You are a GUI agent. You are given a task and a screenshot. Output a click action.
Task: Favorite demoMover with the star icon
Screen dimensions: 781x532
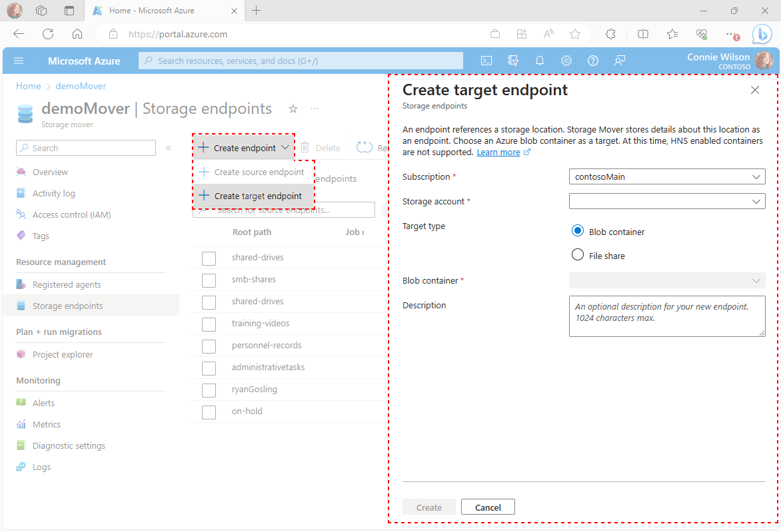click(293, 109)
